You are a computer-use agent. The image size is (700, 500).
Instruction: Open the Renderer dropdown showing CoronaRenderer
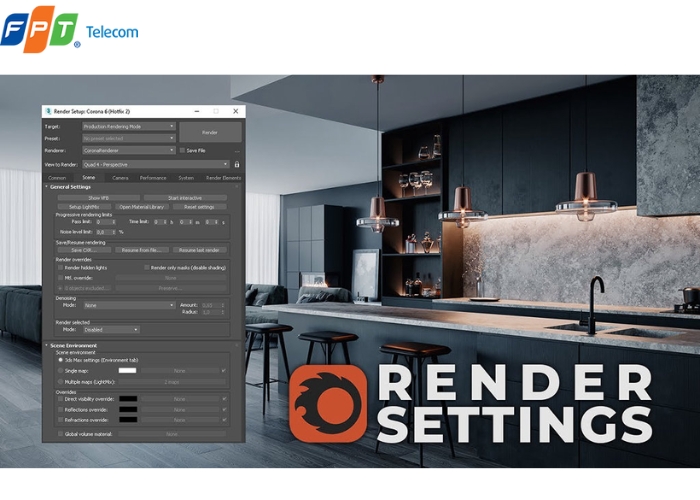(129, 150)
